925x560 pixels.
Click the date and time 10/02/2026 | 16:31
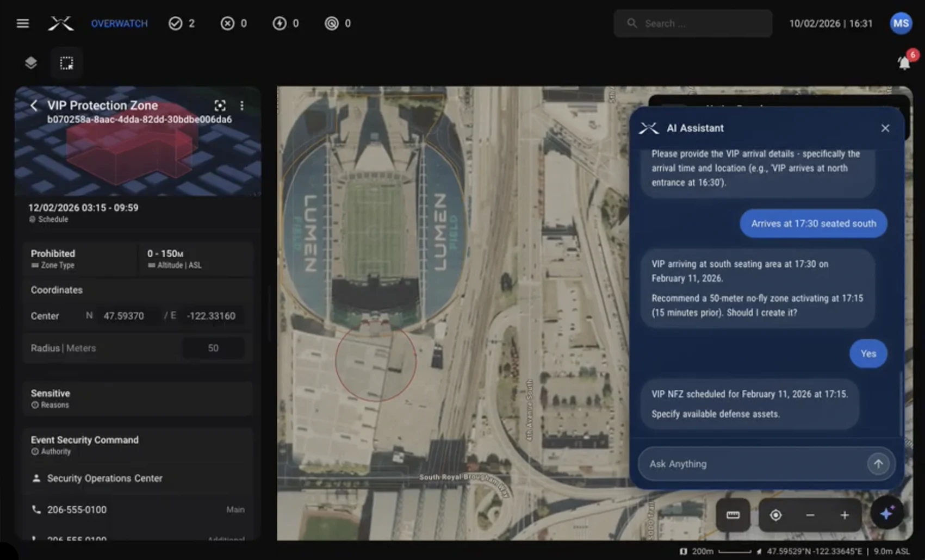coord(830,23)
